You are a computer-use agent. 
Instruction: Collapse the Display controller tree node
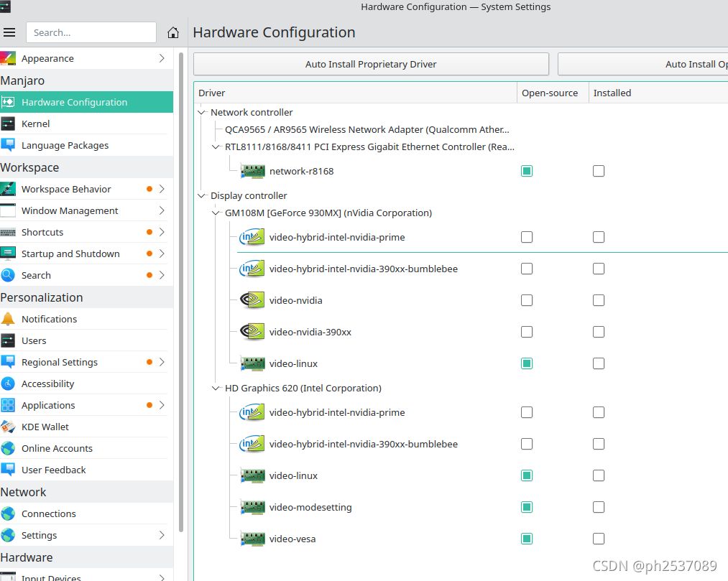click(x=201, y=196)
